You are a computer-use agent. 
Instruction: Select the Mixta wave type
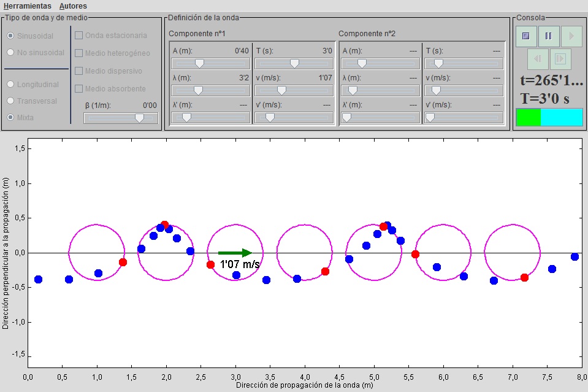[x=10, y=117]
